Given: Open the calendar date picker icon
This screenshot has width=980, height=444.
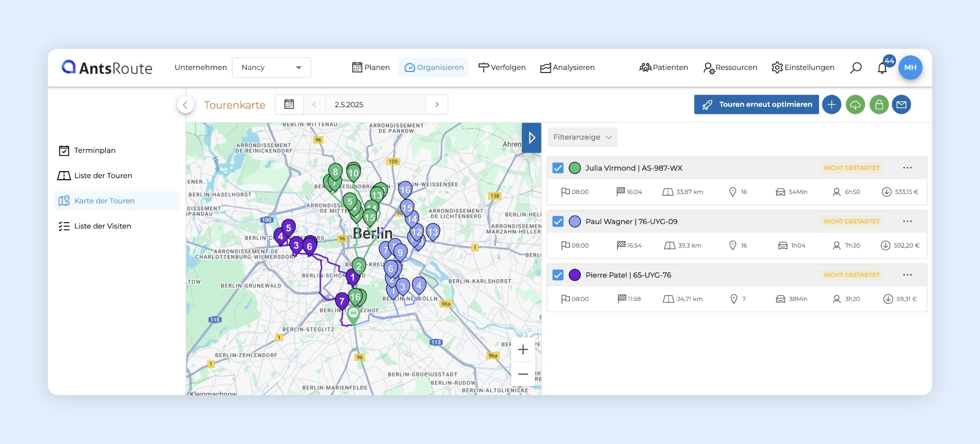Looking at the screenshot, I should pyautogui.click(x=289, y=104).
